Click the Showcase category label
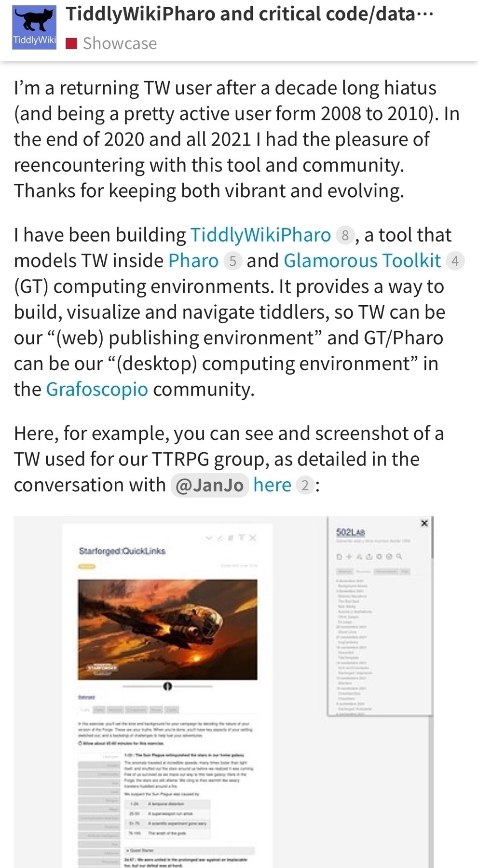 point(120,44)
